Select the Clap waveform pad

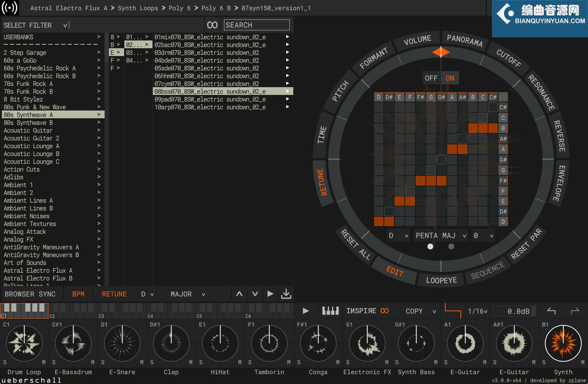point(171,344)
